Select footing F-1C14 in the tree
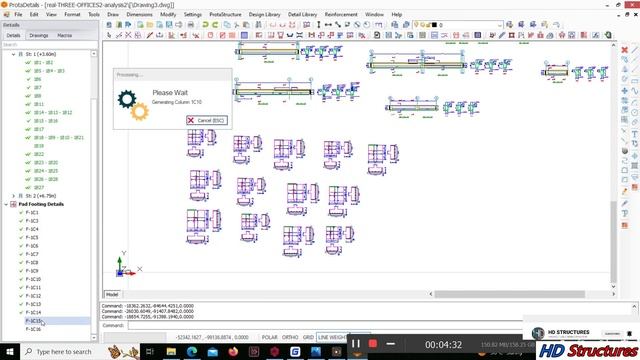The image size is (640, 360). click(x=33, y=312)
